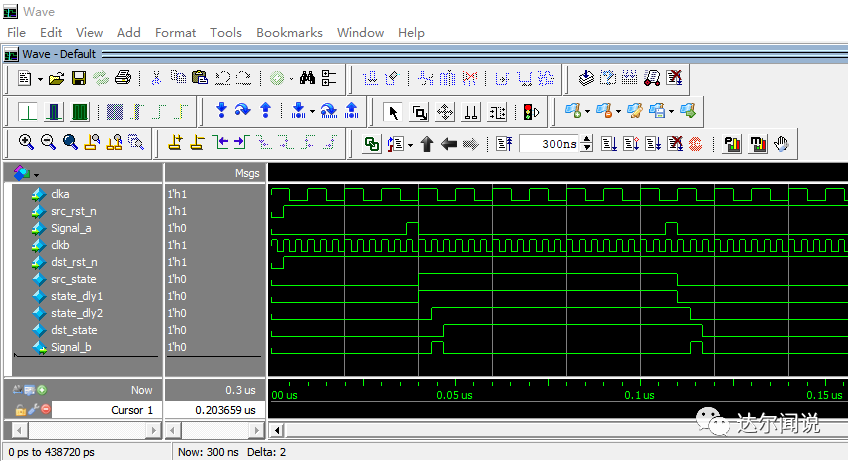Open the Help menu
Image resolution: width=848 pixels, height=461 pixels.
[411, 32]
